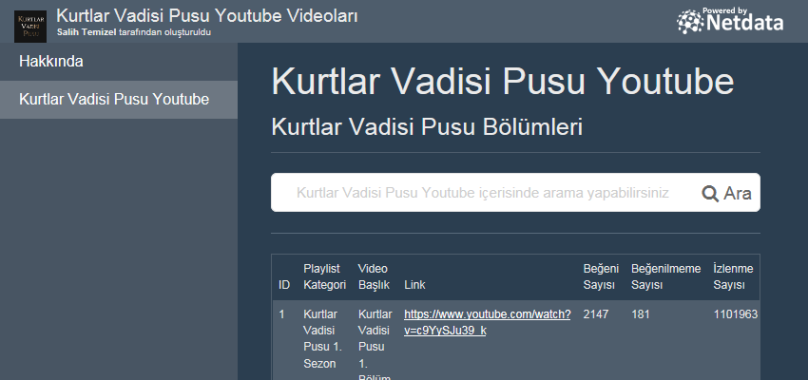
Task: Select Kurtlar Vadisi Pusu Youtube sidebar item
Action: [x=119, y=100]
